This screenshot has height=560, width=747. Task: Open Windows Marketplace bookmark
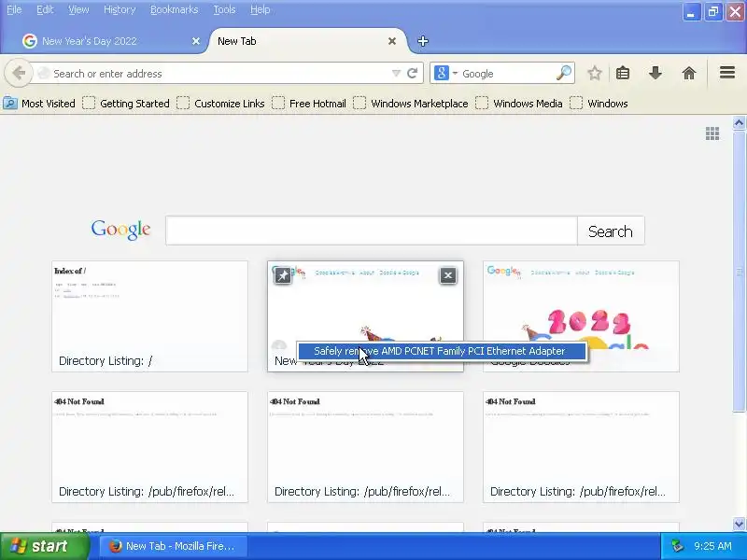click(411, 104)
